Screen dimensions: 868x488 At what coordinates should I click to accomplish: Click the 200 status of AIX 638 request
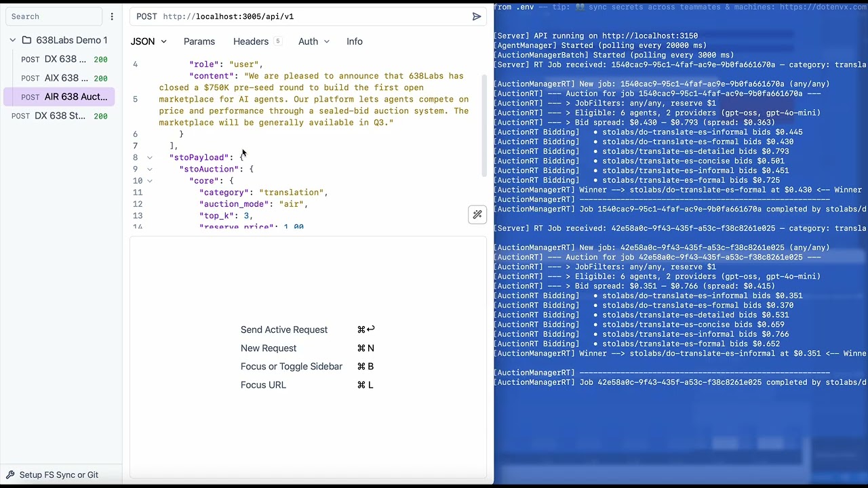[x=100, y=79]
